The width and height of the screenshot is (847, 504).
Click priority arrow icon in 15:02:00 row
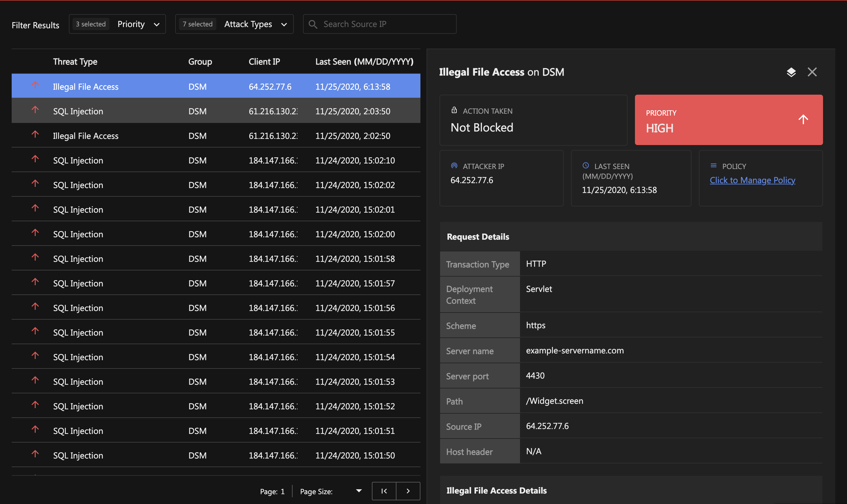point(35,232)
